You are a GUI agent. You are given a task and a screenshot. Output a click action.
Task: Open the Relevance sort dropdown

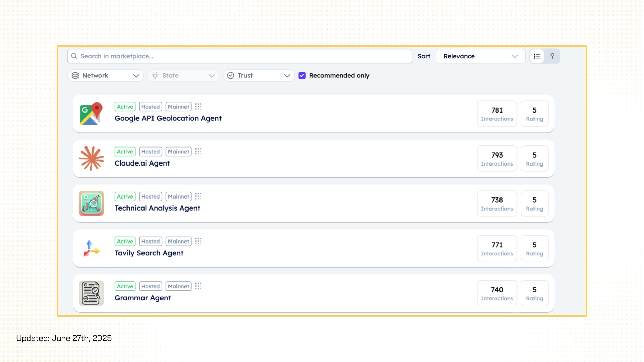tap(480, 56)
